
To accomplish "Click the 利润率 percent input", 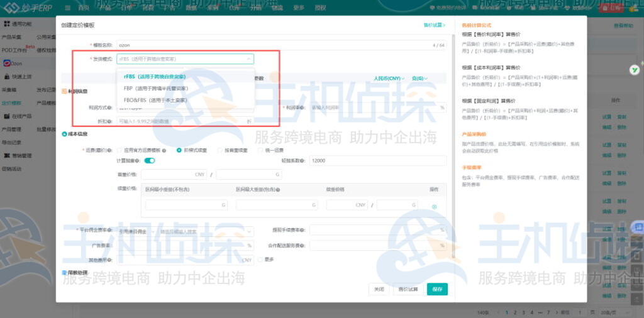I will click(x=378, y=108).
